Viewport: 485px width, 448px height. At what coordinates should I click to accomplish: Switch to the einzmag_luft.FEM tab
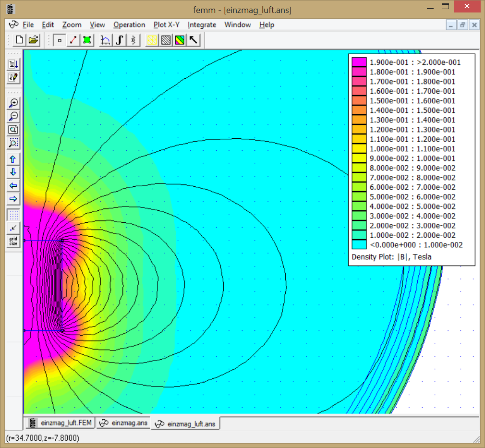[x=61, y=423]
